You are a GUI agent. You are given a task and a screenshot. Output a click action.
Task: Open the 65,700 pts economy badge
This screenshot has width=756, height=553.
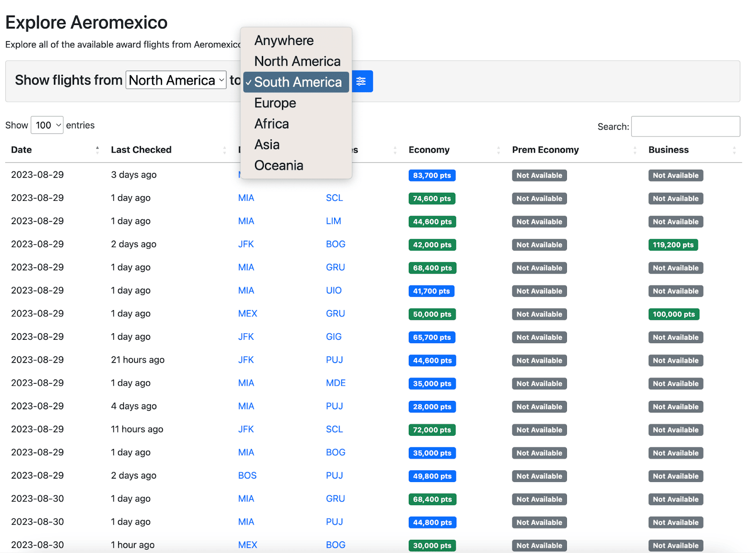[x=432, y=337]
